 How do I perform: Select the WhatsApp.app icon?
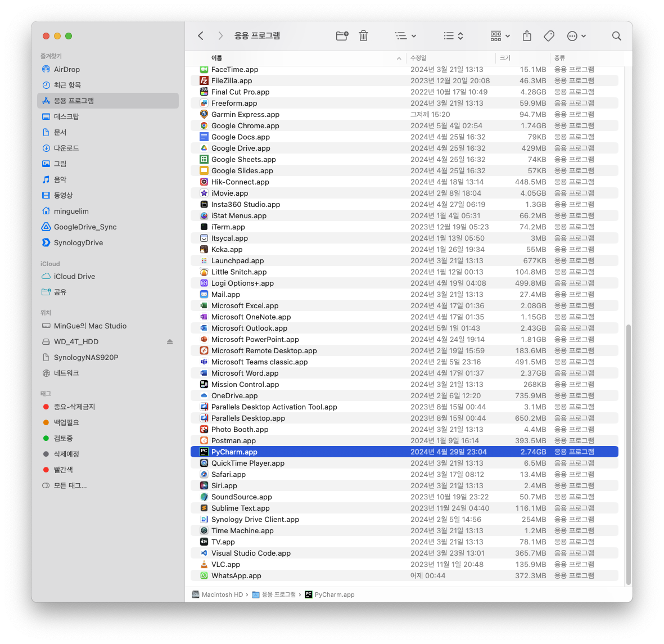click(204, 576)
